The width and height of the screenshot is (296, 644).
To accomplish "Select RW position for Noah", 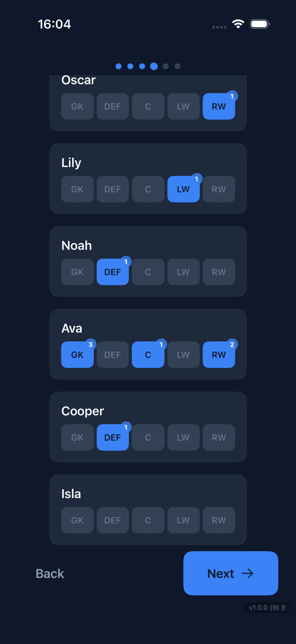I will coord(219,272).
